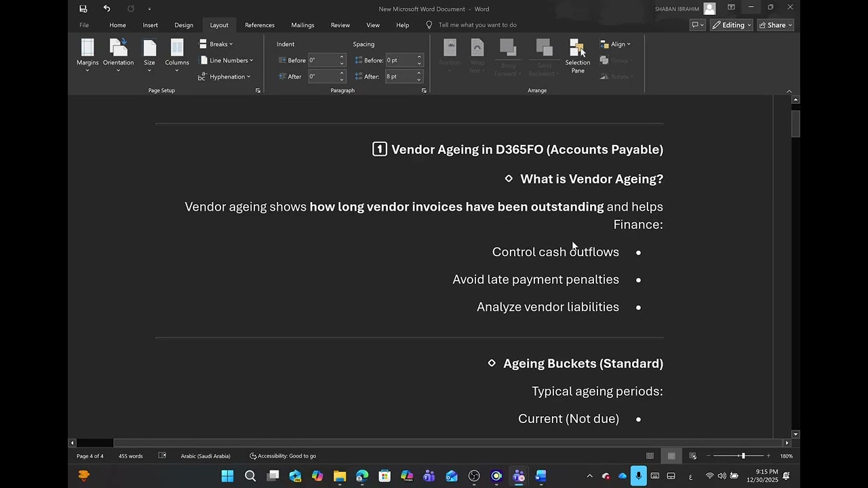Click the vertical scrollbar down arrow
The width and height of the screenshot is (868, 488).
coord(796,434)
